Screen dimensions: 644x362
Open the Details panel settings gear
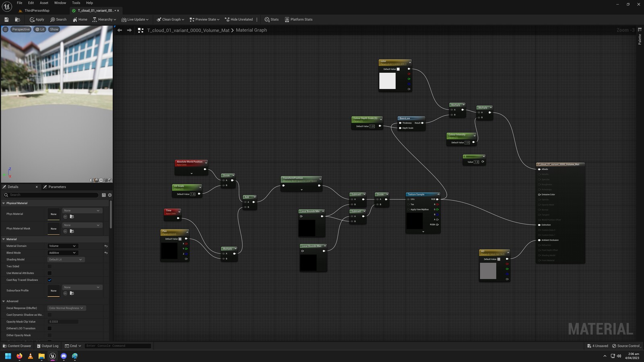coord(109,195)
